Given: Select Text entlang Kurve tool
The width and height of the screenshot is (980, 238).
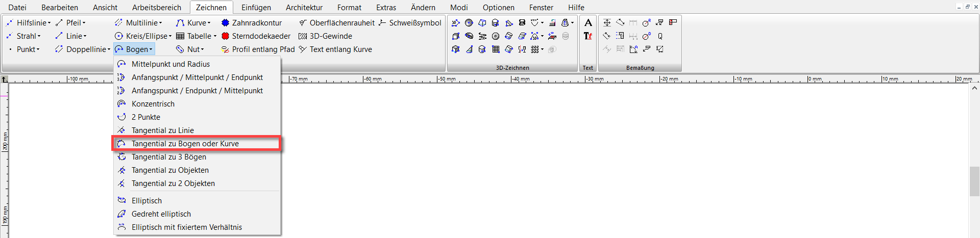Looking at the screenshot, I should coord(335,49).
